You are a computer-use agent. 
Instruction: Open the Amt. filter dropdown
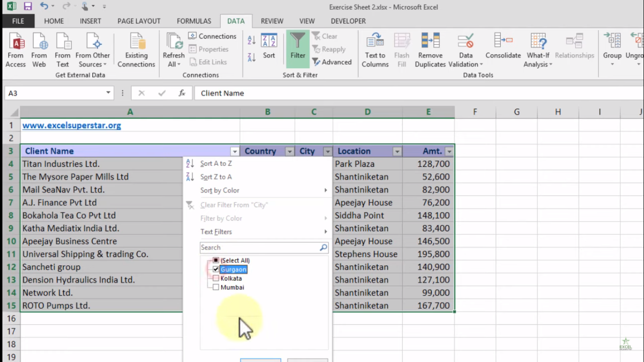449,151
